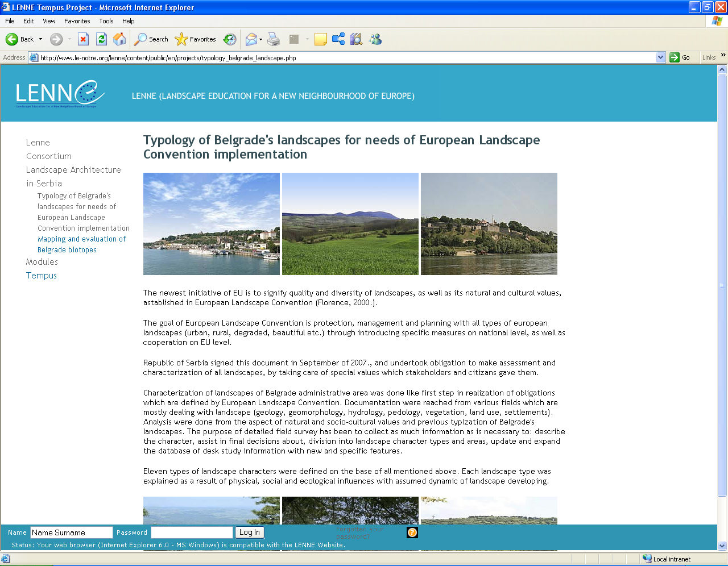728x566 pixels.
Task: Open the History clock icon
Action: 230,39
